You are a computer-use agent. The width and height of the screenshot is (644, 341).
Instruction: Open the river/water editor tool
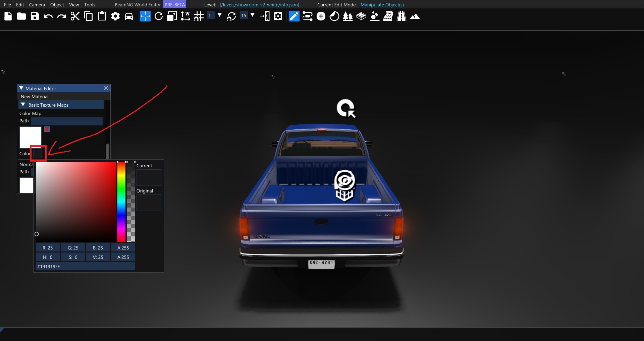point(388,16)
